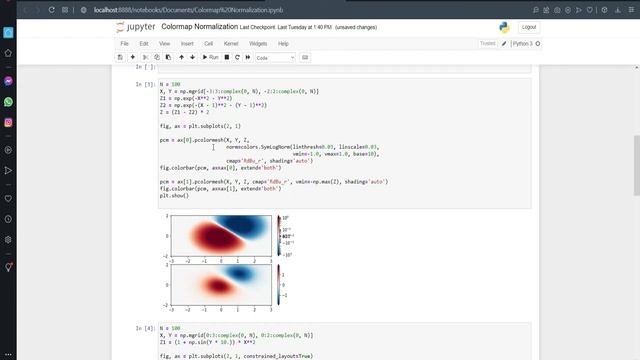Open the View menu
The width and height of the screenshot is (640, 360).
click(x=164, y=44)
